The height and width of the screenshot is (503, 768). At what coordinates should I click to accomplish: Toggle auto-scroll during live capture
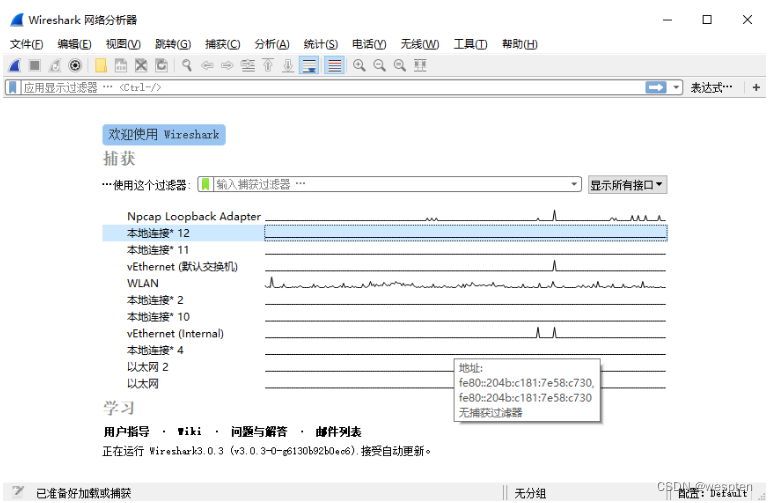(x=309, y=65)
